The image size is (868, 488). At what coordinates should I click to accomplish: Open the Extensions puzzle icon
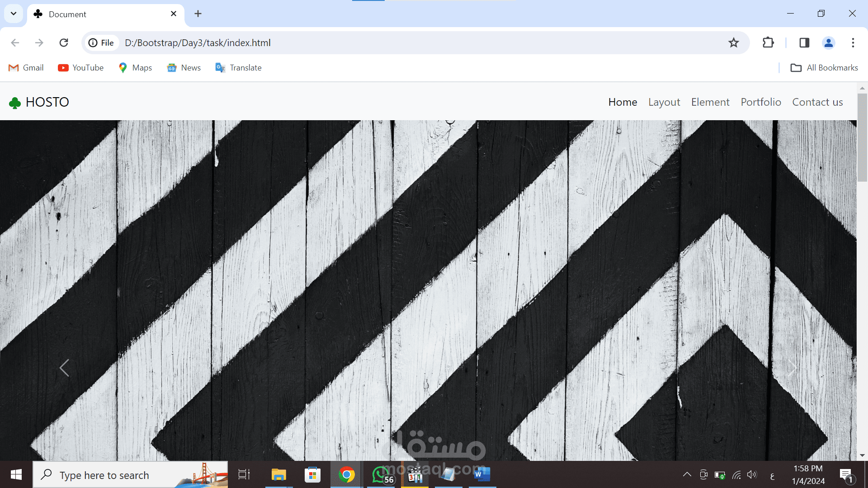point(768,42)
